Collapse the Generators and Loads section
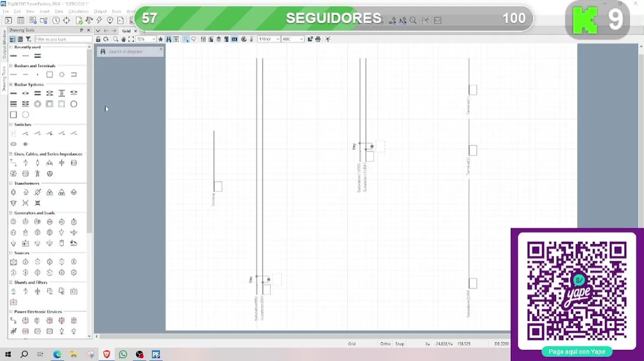The height and width of the screenshot is (361, 644). [x=11, y=213]
